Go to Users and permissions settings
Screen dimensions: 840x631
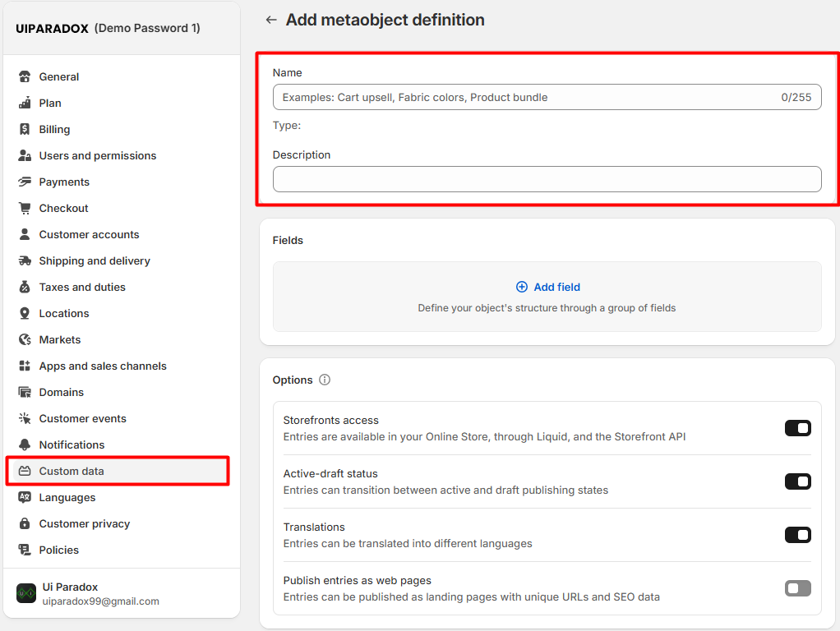click(97, 155)
